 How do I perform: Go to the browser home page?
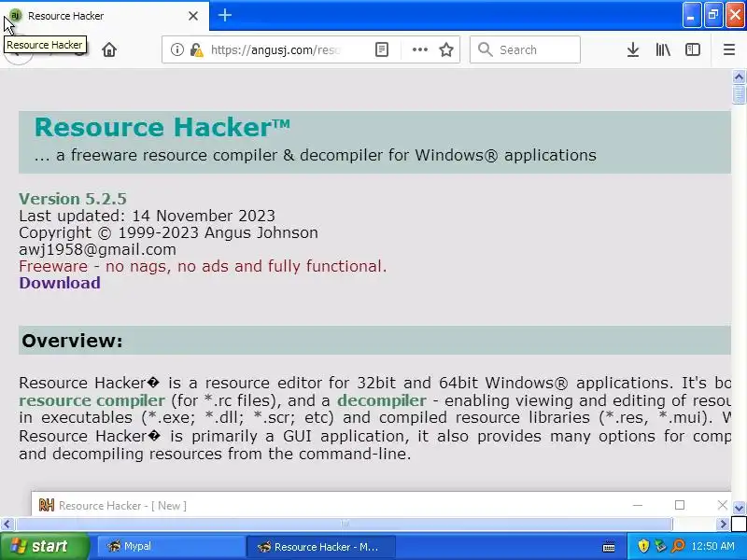pos(109,49)
